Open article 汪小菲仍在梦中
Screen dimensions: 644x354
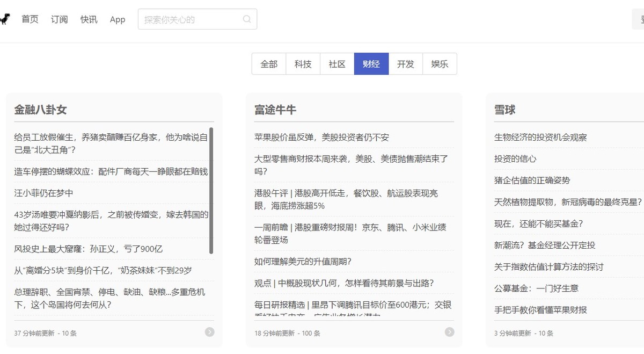pyautogui.click(x=44, y=193)
